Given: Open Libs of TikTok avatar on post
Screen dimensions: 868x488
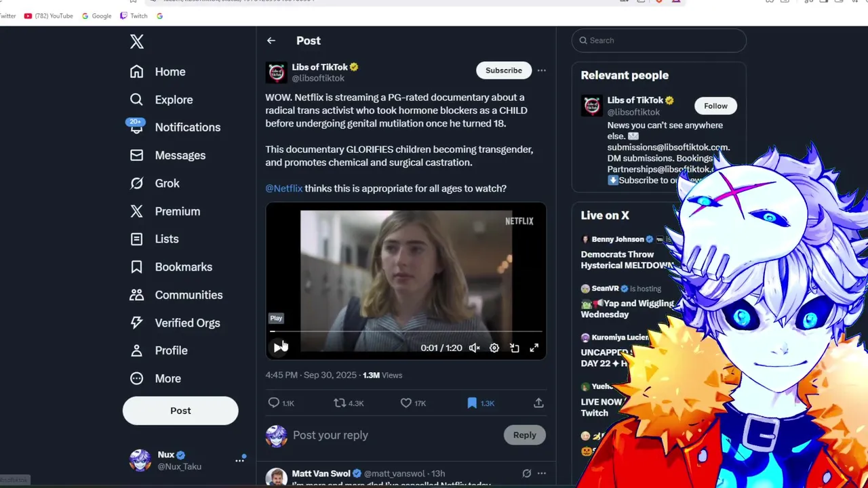Looking at the screenshot, I should 276,73.
